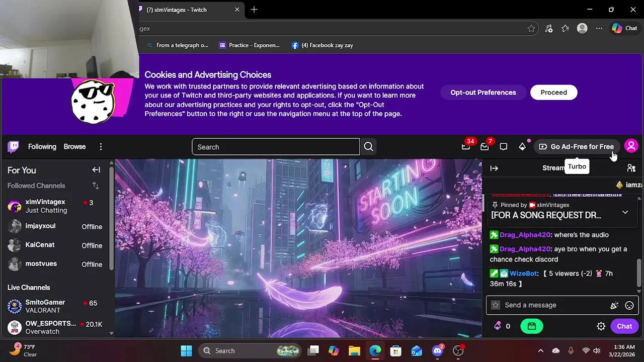The image size is (644, 362).
Task: Open chat settings gear
Action: (x=601, y=326)
